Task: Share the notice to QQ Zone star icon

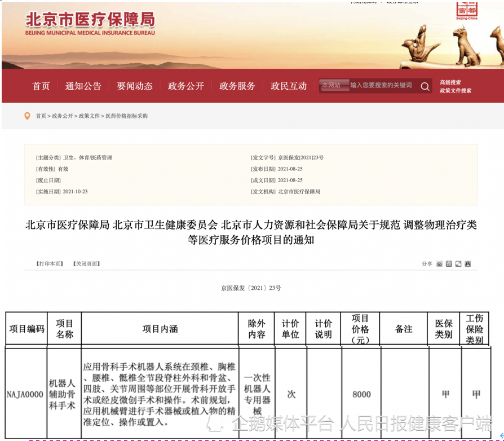Action: click(449, 264)
